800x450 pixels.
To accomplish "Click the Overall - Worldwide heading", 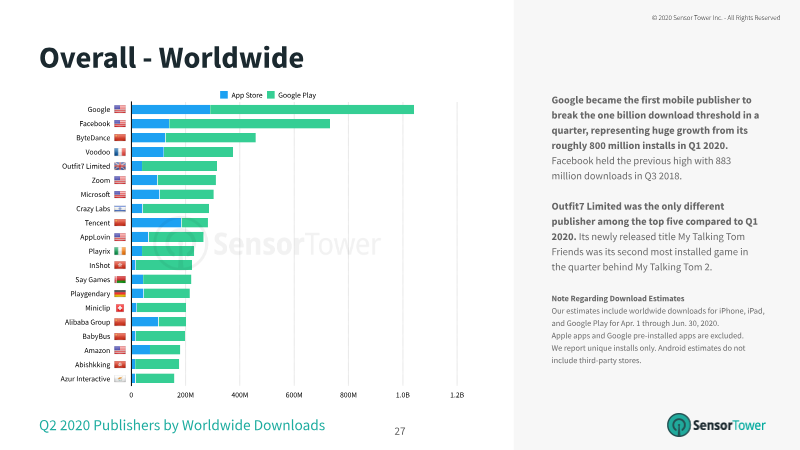I will coord(171,57).
